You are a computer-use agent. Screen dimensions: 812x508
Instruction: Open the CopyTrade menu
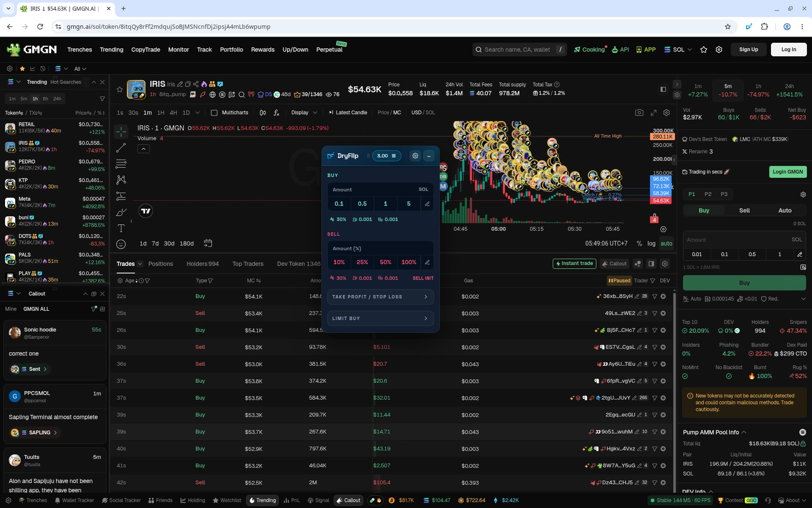click(x=146, y=50)
